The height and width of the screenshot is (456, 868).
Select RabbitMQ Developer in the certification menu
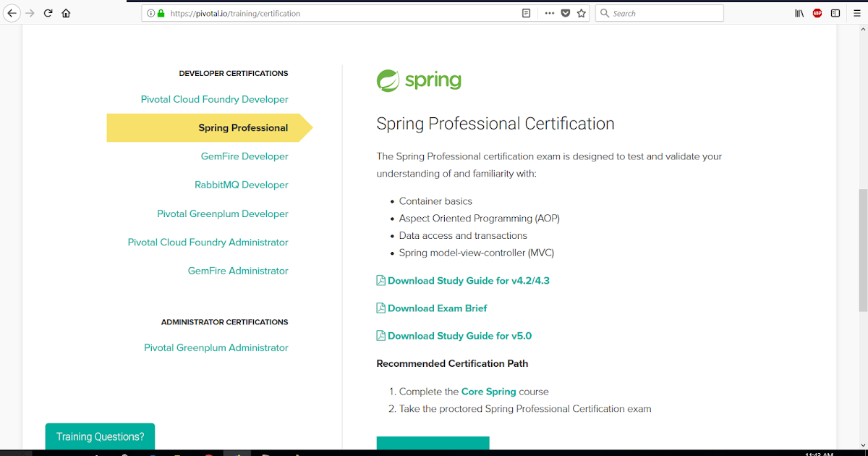(241, 185)
